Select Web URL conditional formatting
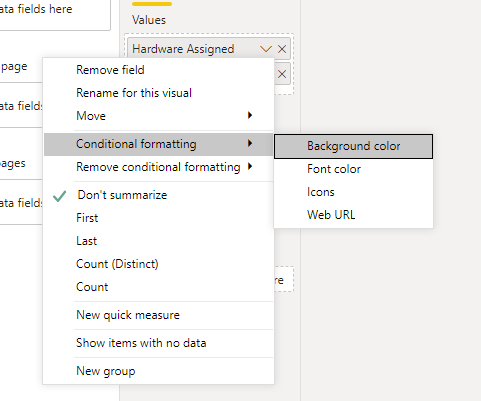Screen dimensions: 481x401 354,215
